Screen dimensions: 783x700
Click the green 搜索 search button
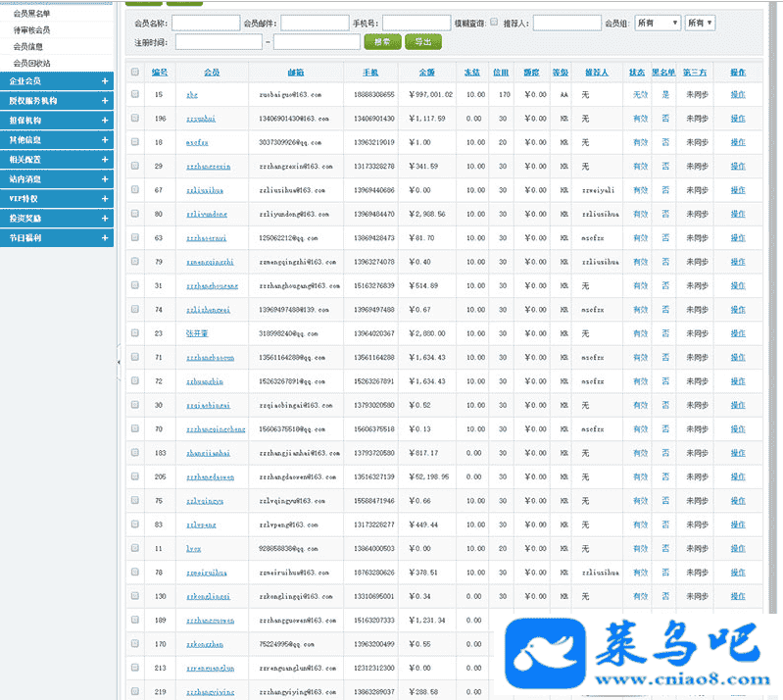pos(381,42)
